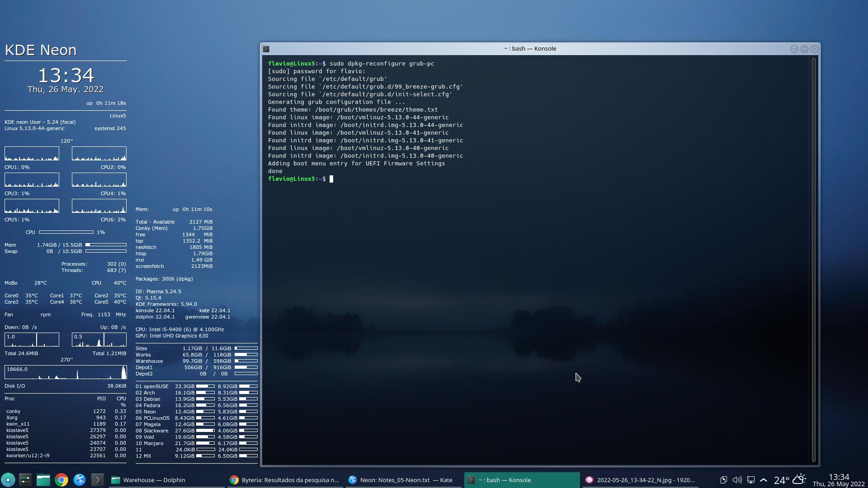This screenshot has height=488, width=868.
Task: Click the Mem usage bar
Action: click(x=106, y=245)
